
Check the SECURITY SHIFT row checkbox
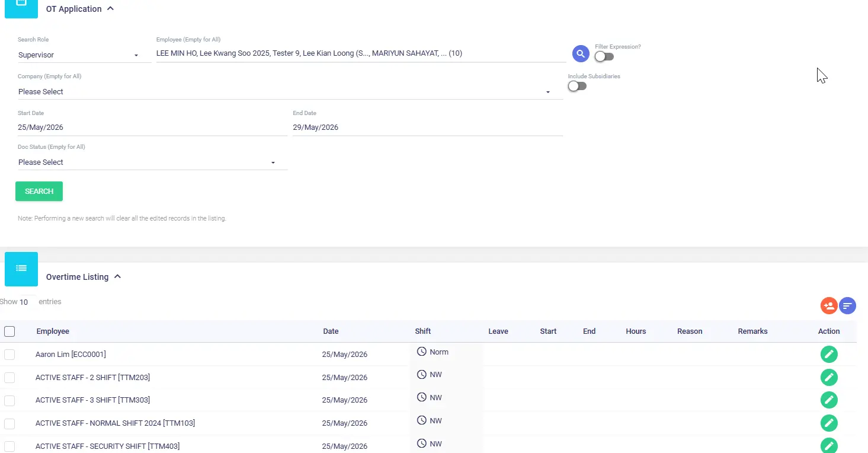9,446
